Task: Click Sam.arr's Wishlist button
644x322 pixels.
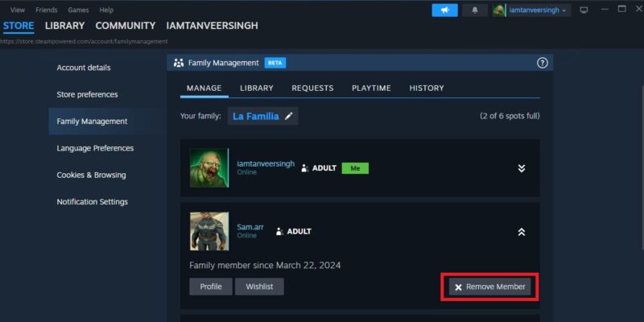Action: [x=259, y=287]
